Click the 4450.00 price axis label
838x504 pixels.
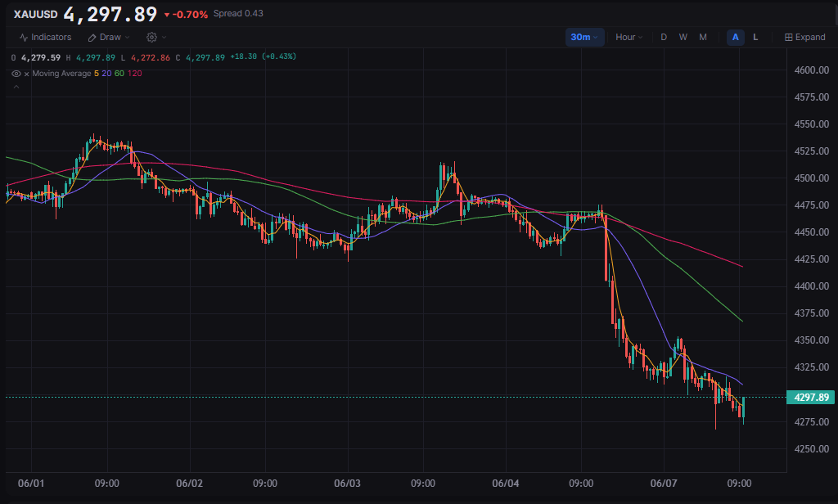tap(812, 232)
